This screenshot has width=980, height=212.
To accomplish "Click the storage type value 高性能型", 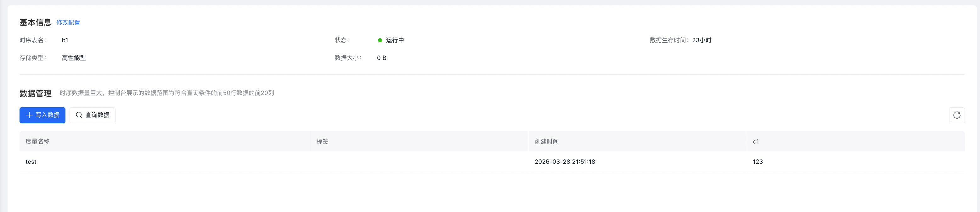I will [x=74, y=58].
